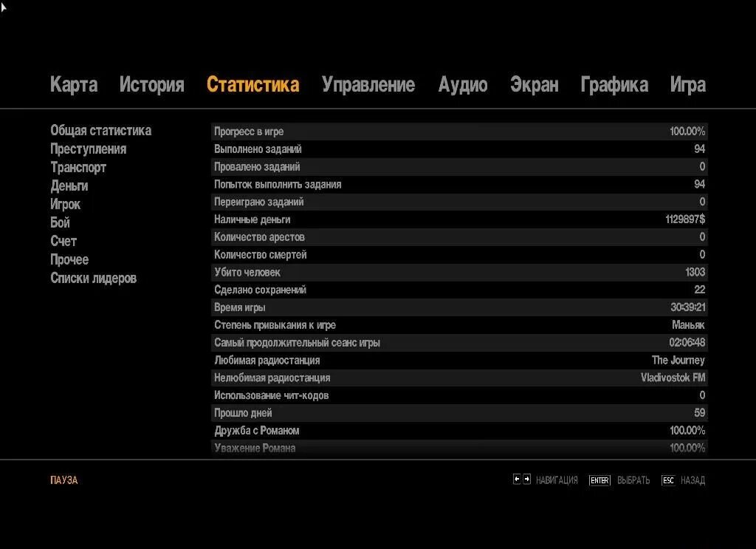Click the 1303 kills value
This screenshot has width=756, height=549.
pos(695,272)
